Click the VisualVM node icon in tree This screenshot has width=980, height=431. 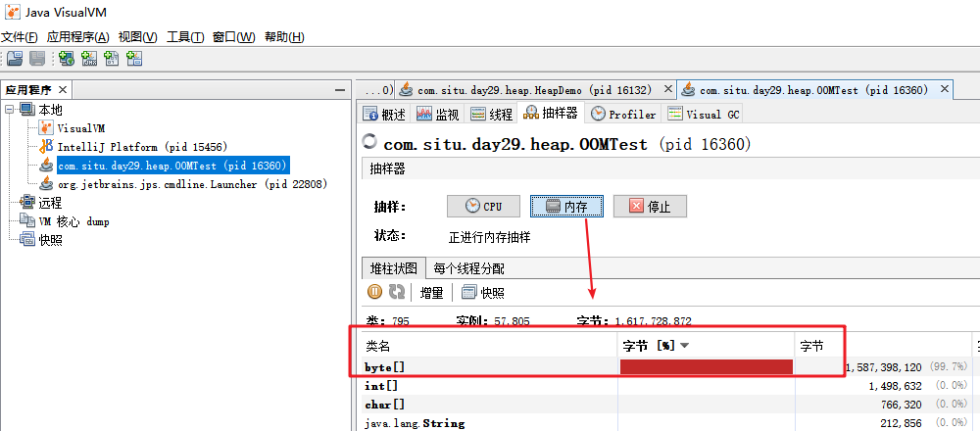click(x=46, y=128)
